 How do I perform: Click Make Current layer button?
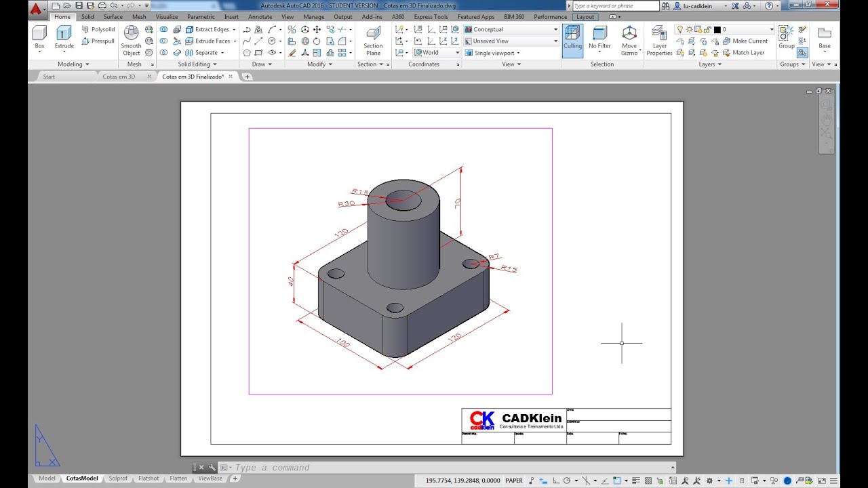pos(744,41)
